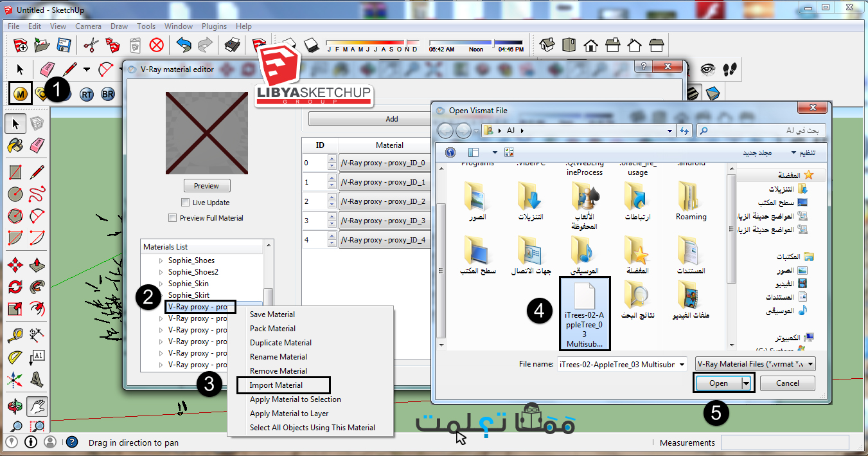Click the search field in Open Vismat dialog
Viewport: 868px width, 456px height.
(761, 131)
